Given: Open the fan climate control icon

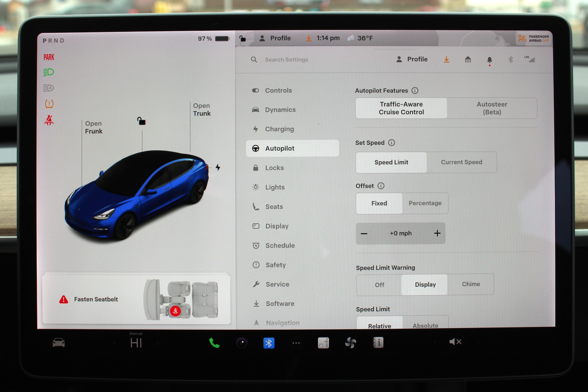Looking at the screenshot, I should [350, 343].
